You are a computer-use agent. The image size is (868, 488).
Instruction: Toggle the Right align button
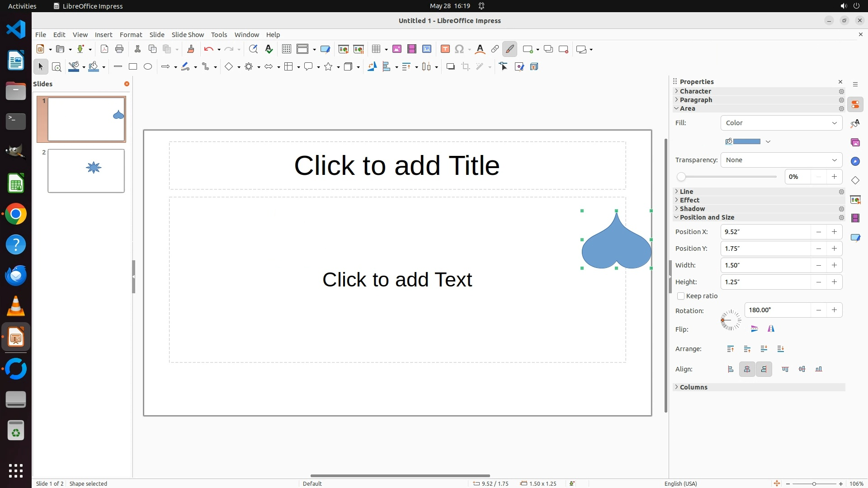pos(764,370)
